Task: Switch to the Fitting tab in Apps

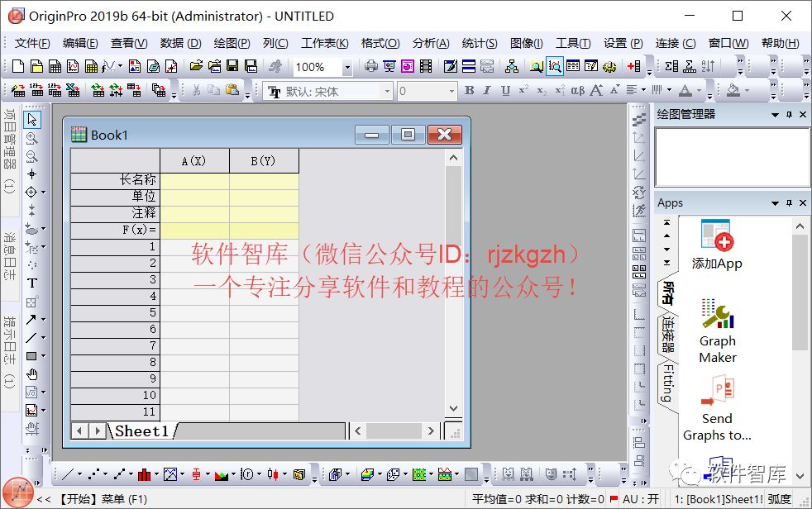Action: point(668,383)
